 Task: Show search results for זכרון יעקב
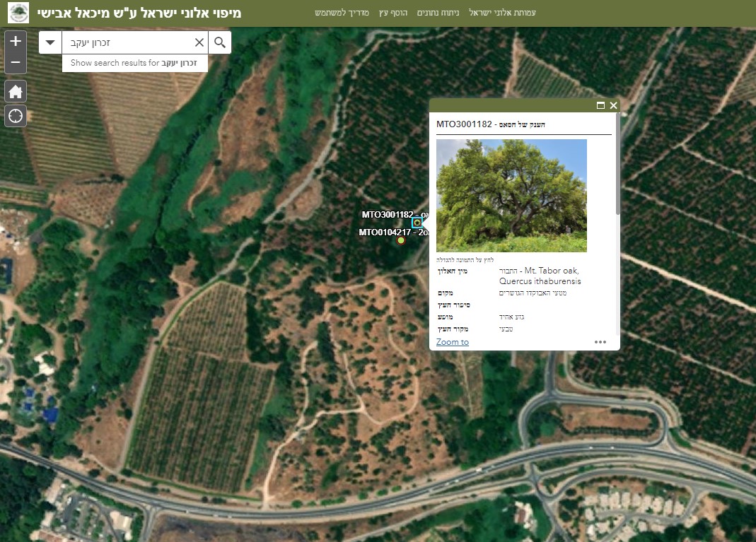(134, 63)
